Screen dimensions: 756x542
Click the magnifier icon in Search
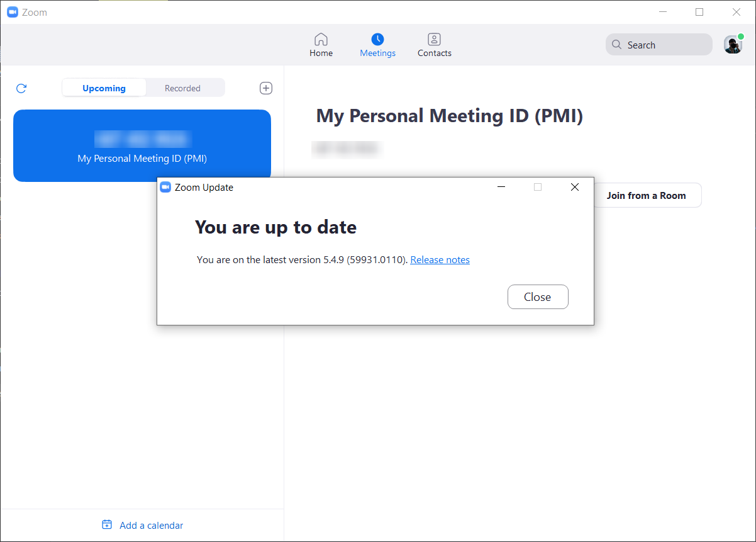pyautogui.click(x=617, y=45)
